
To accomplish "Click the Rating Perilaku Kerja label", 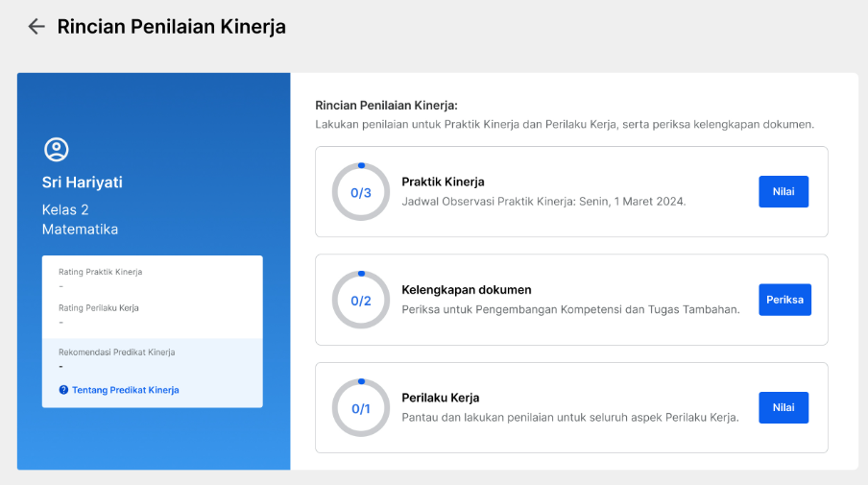I will 99,308.
